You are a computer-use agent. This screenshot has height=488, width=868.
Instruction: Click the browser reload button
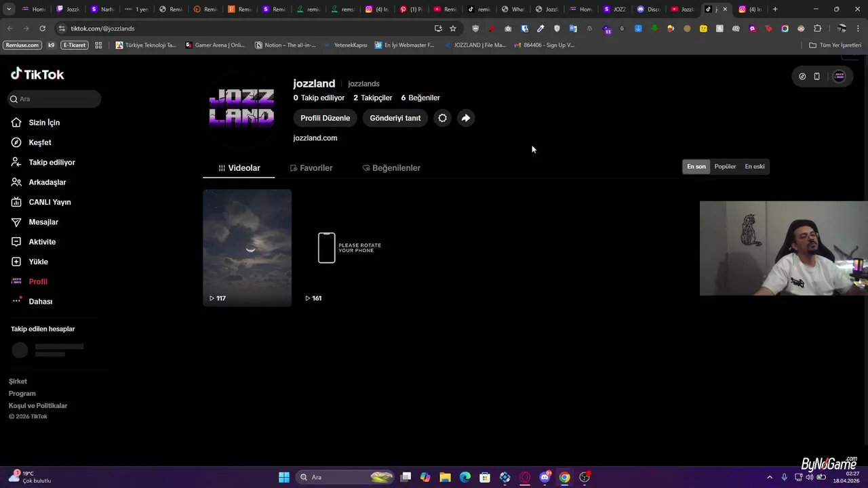42,28
